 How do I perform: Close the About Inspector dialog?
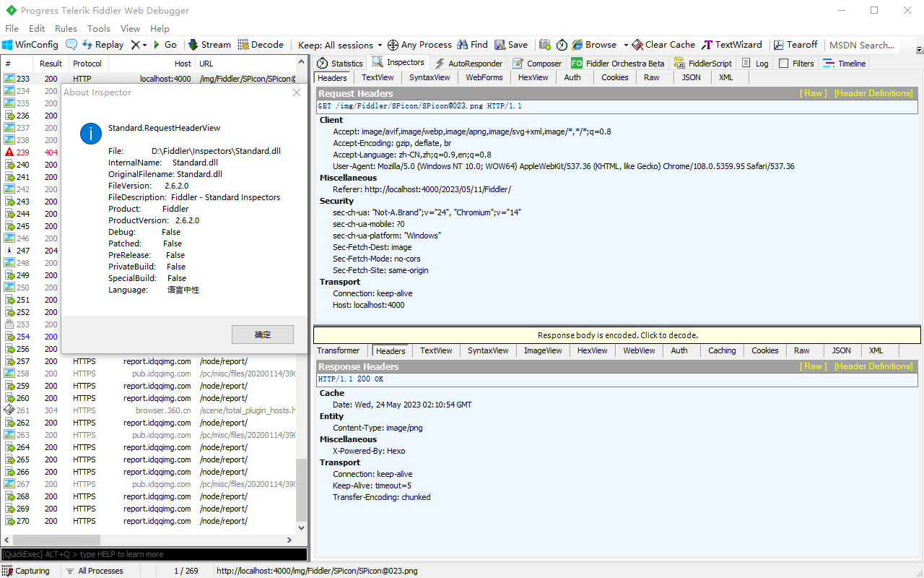[297, 92]
